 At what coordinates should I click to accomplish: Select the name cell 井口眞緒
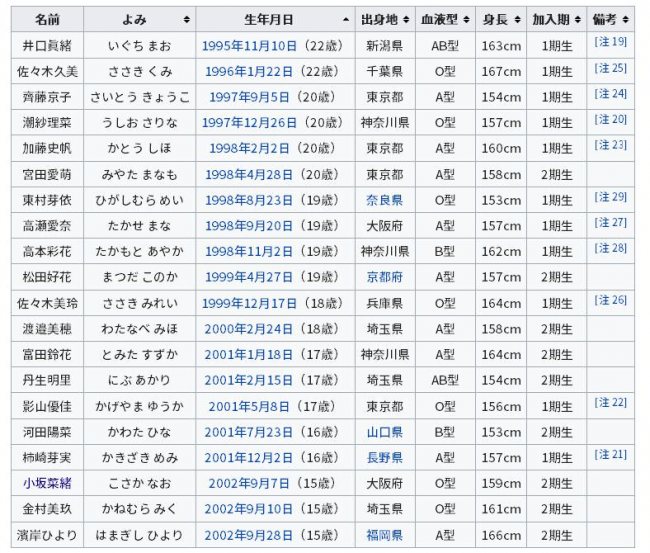pos(47,46)
